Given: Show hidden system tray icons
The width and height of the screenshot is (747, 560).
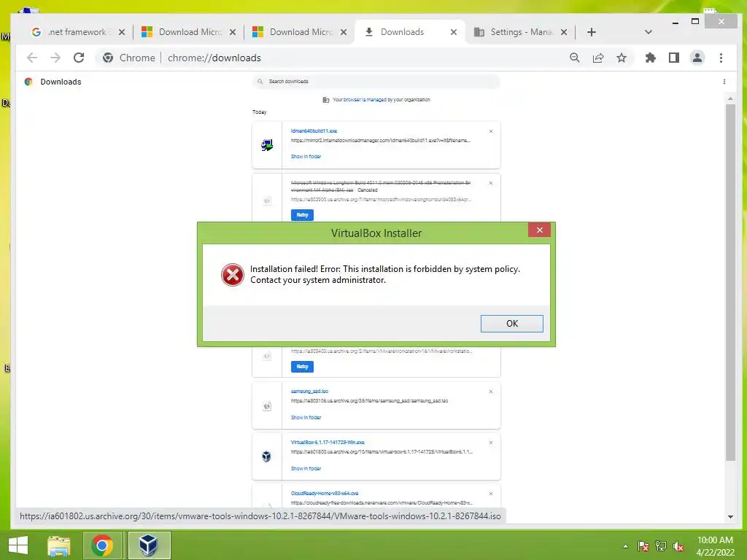Looking at the screenshot, I should (x=625, y=546).
